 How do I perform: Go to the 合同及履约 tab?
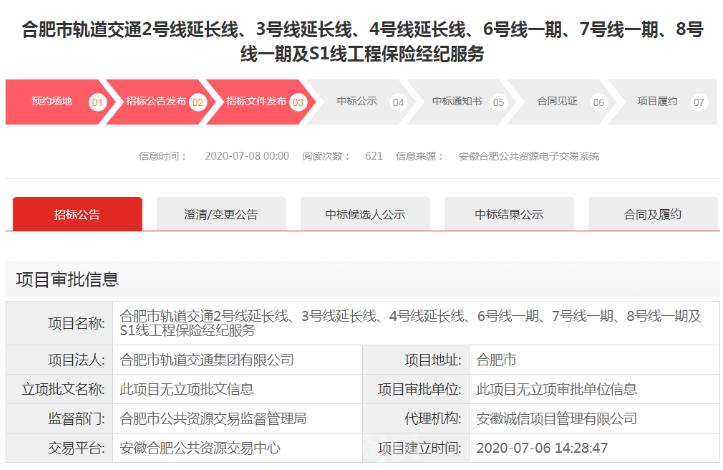coord(652,214)
